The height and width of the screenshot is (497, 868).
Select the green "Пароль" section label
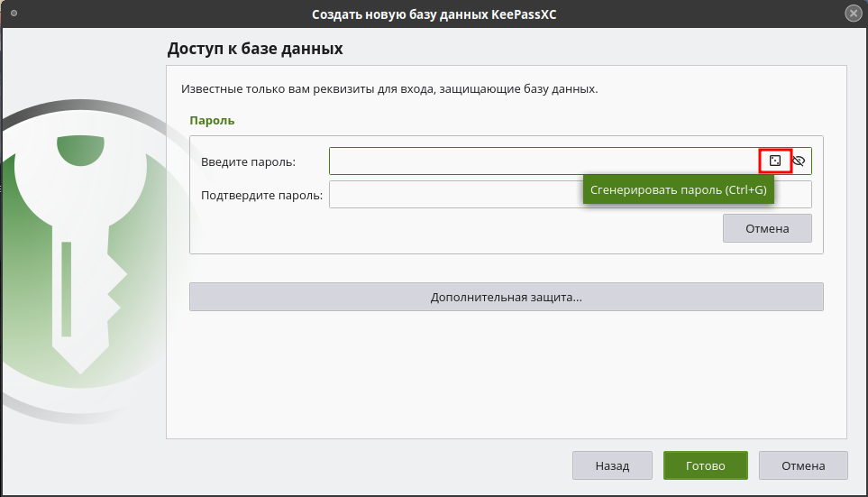coord(212,120)
